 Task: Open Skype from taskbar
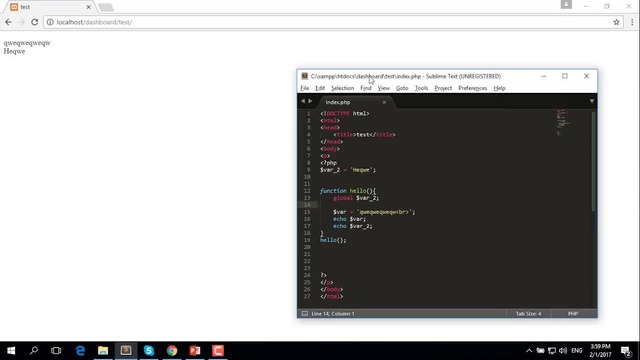point(149,351)
